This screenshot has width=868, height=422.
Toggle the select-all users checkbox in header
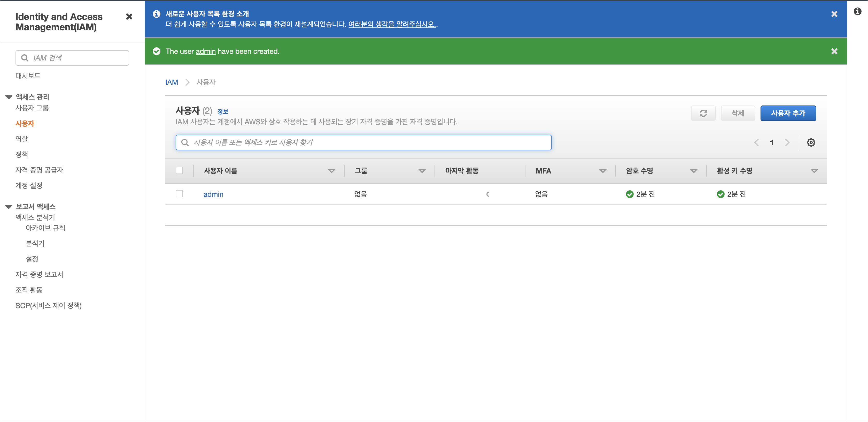(x=179, y=171)
